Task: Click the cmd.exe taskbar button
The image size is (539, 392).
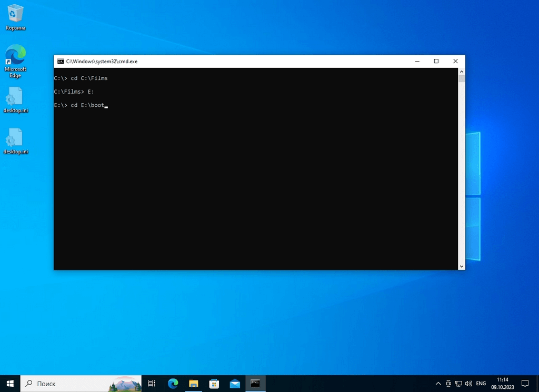Action: pos(255,384)
